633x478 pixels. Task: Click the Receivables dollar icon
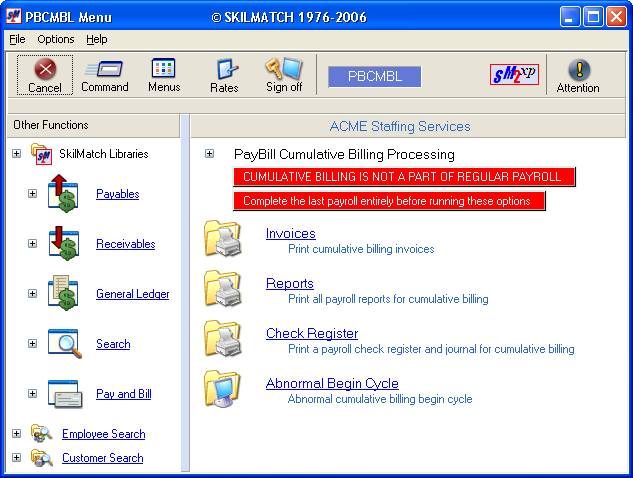click(x=63, y=243)
